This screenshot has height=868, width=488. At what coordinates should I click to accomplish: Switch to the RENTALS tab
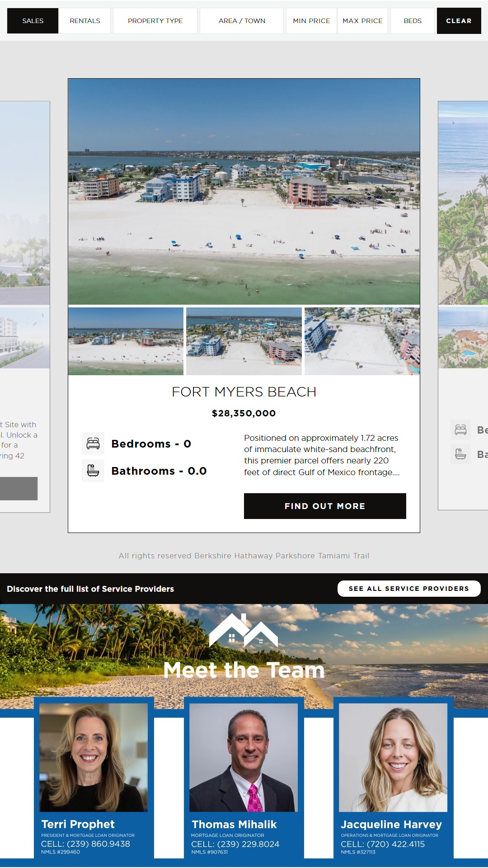[x=85, y=21]
